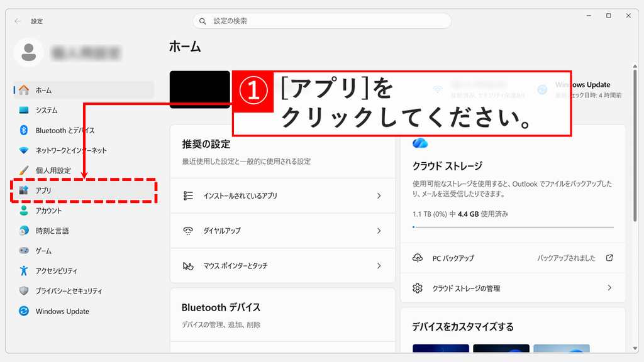
Task: Click inside the 設定の検索 search box
Action: [322, 21]
